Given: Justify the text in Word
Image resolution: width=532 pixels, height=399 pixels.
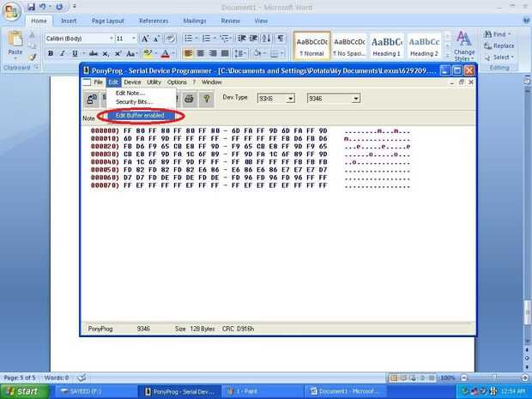Looking at the screenshot, I should (x=225, y=53).
